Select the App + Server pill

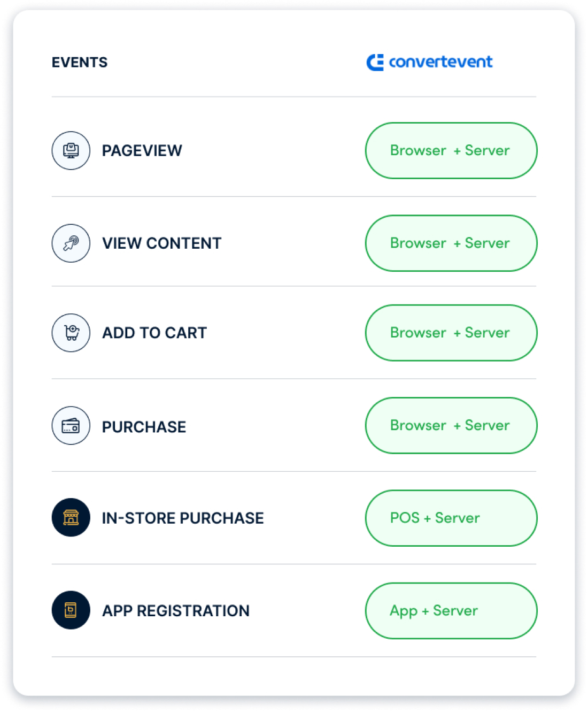tap(451, 610)
